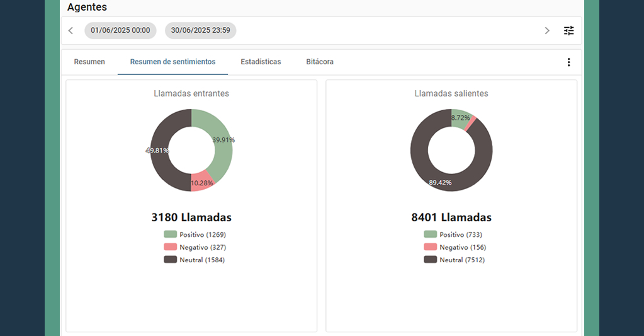The width and height of the screenshot is (644, 336).
Task: Advance to the next date range
Action: pyautogui.click(x=547, y=30)
